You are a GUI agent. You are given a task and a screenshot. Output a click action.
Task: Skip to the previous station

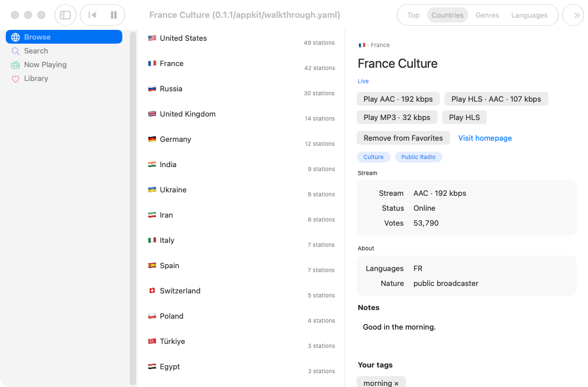pos(92,15)
